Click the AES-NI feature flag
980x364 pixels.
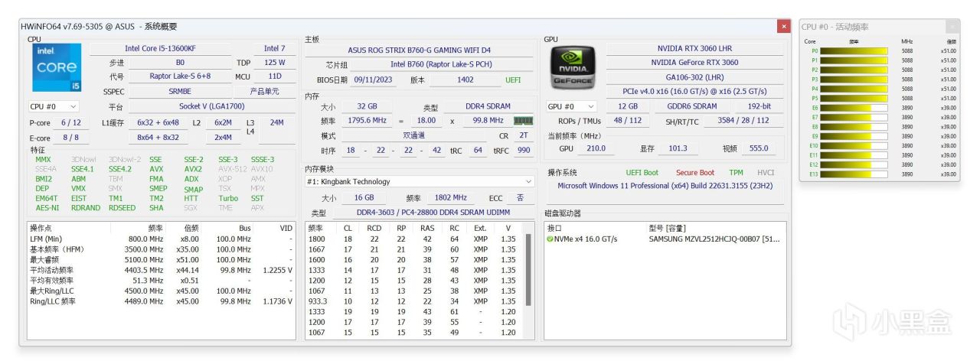(x=47, y=208)
